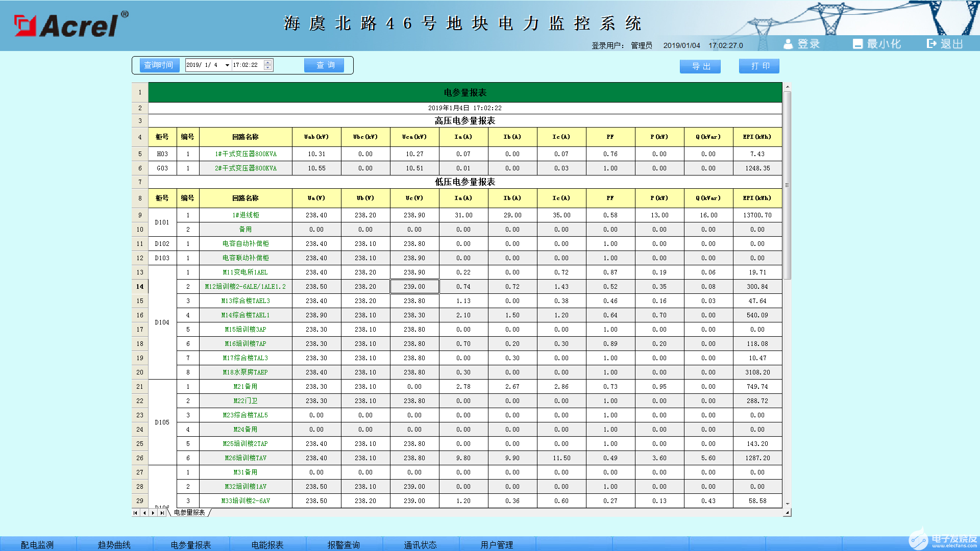
Task: Jump to first sheet tab arrow
Action: 135,513
